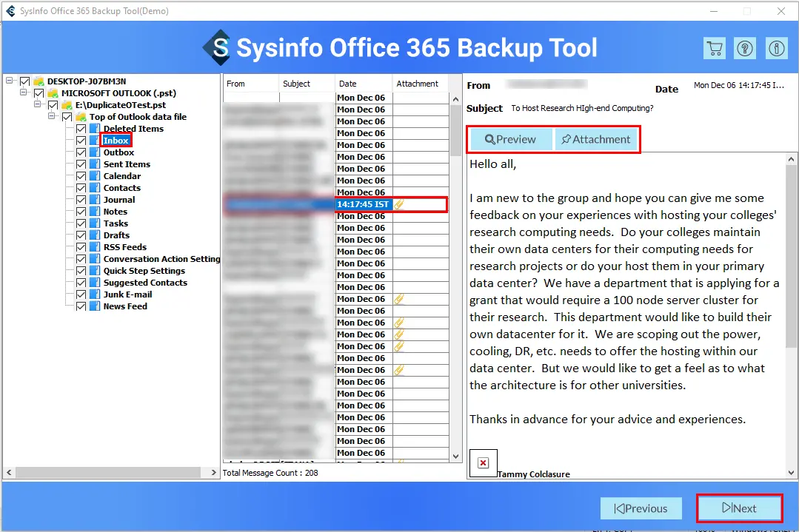The image size is (799, 532).
Task: Click attachment paperclip on 14:17:45 IST row
Action: (399, 204)
